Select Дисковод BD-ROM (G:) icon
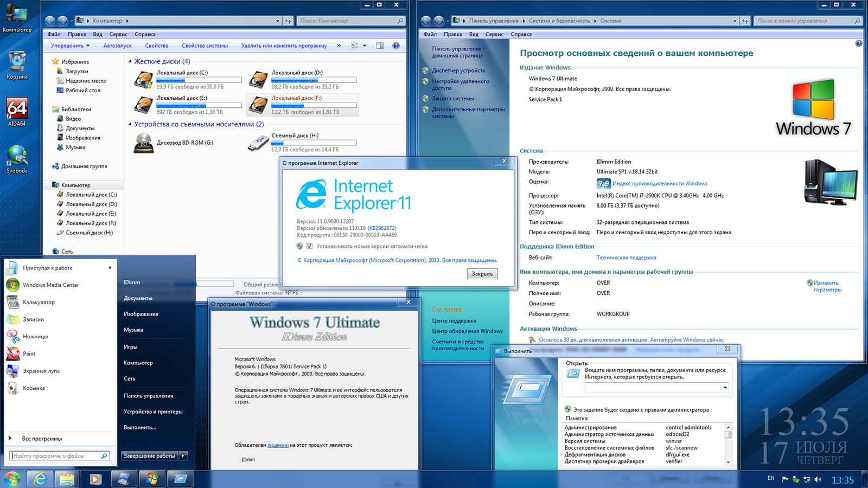This screenshot has width=868, height=488. coord(144,143)
